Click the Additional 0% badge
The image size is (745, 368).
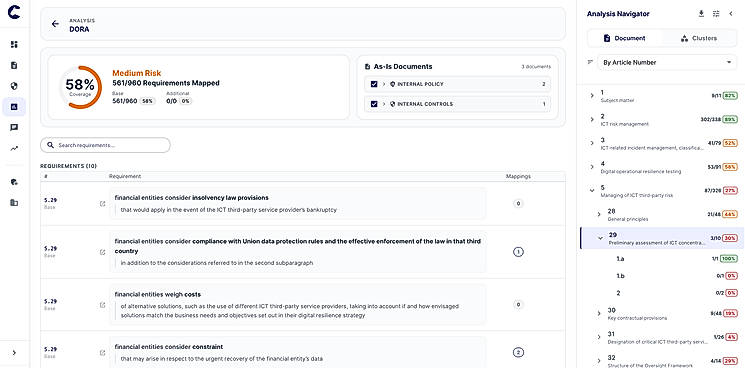pos(186,101)
